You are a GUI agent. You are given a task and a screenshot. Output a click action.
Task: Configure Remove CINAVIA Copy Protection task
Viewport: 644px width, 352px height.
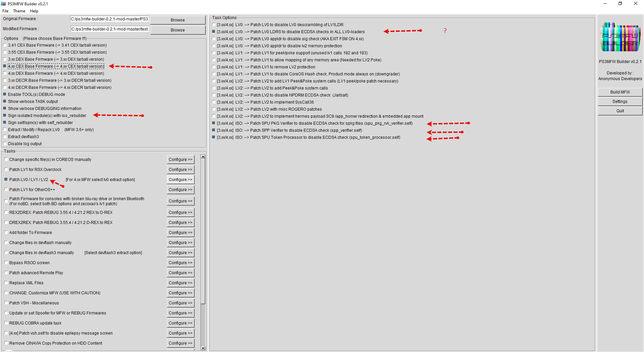(x=181, y=343)
